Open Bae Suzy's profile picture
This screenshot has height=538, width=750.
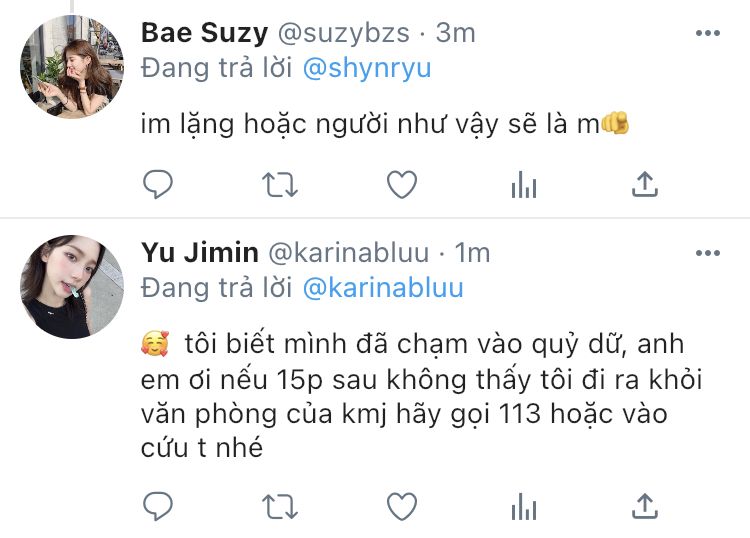(72, 66)
